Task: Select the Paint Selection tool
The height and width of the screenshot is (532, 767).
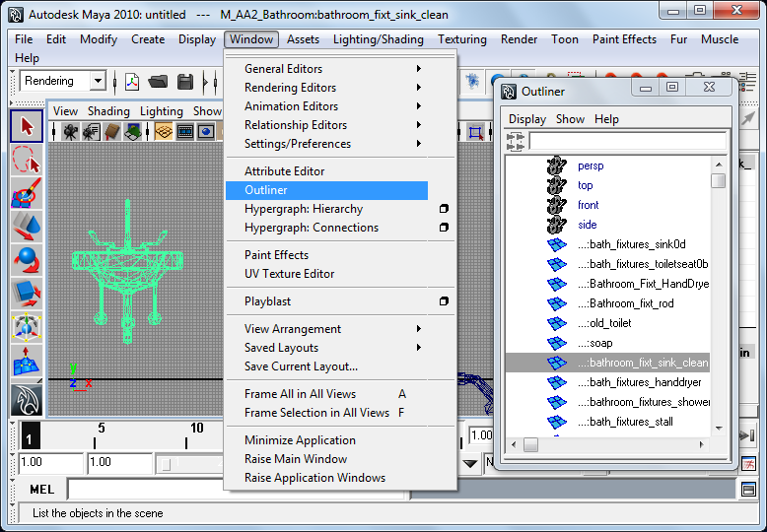Action: (x=27, y=193)
